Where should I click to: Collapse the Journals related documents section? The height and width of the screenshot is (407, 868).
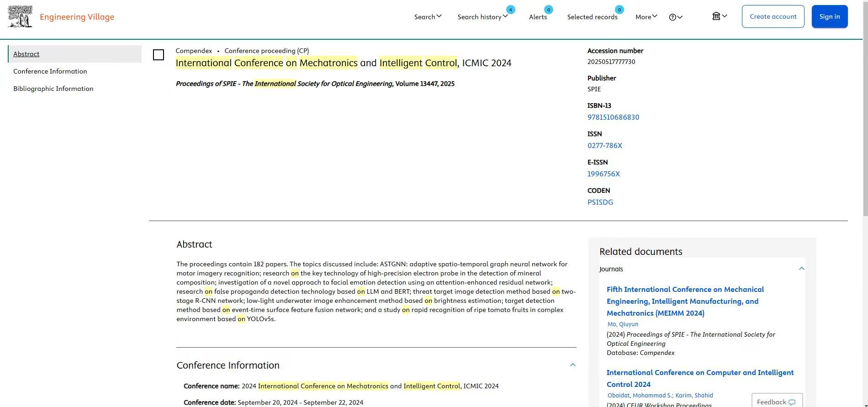(x=801, y=269)
